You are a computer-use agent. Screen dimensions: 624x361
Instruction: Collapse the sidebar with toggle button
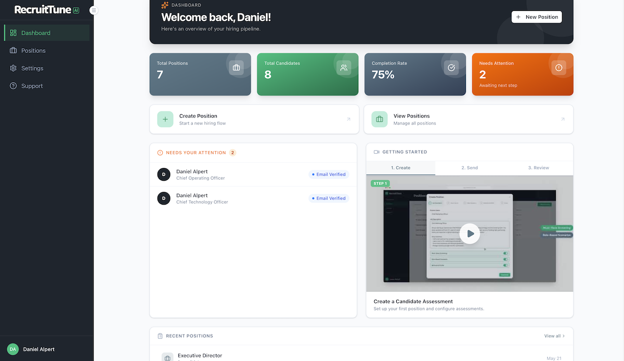click(93, 10)
